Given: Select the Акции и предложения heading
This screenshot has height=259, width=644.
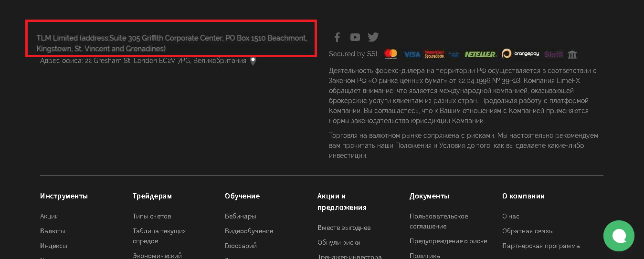Looking at the screenshot, I should [x=342, y=202].
